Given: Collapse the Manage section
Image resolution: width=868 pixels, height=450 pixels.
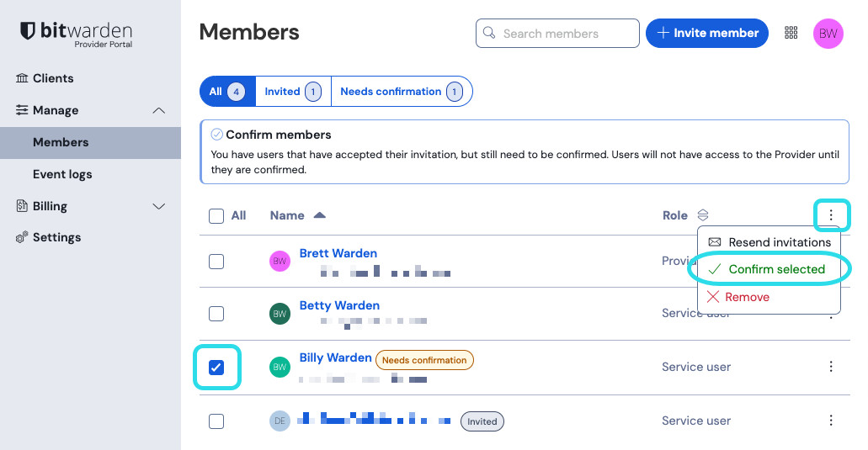Looking at the screenshot, I should (158, 110).
